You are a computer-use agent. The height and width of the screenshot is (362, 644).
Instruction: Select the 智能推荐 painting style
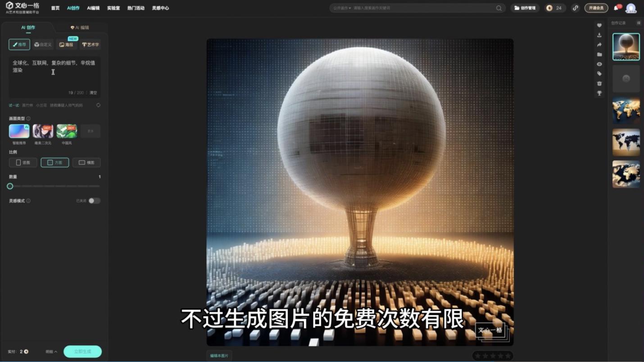[x=19, y=131]
